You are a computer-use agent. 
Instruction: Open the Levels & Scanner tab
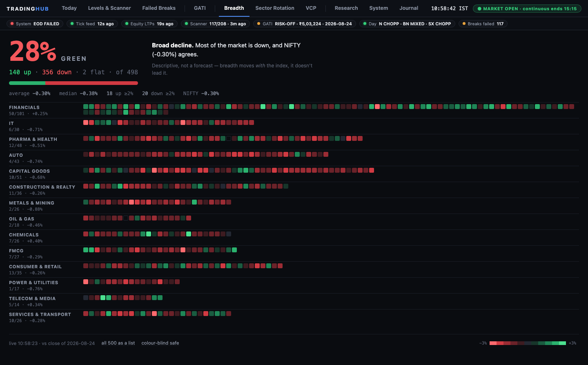pyautogui.click(x=109, y=8)
